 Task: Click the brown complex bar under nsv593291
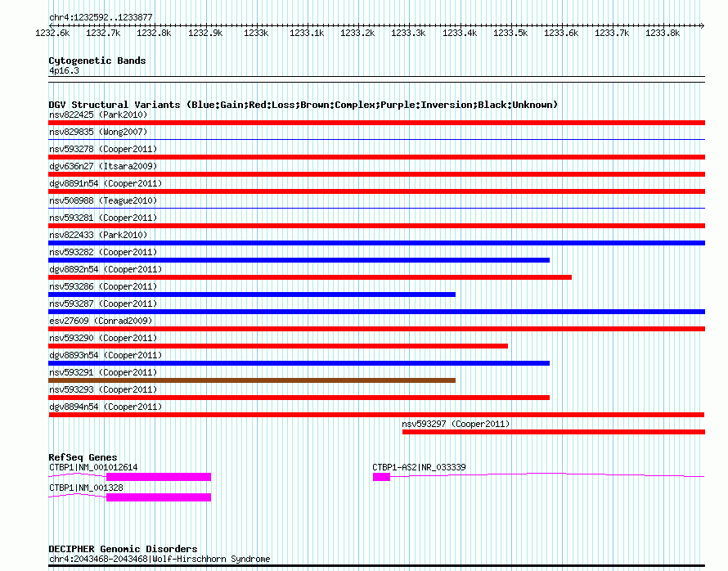pos(252,380)
